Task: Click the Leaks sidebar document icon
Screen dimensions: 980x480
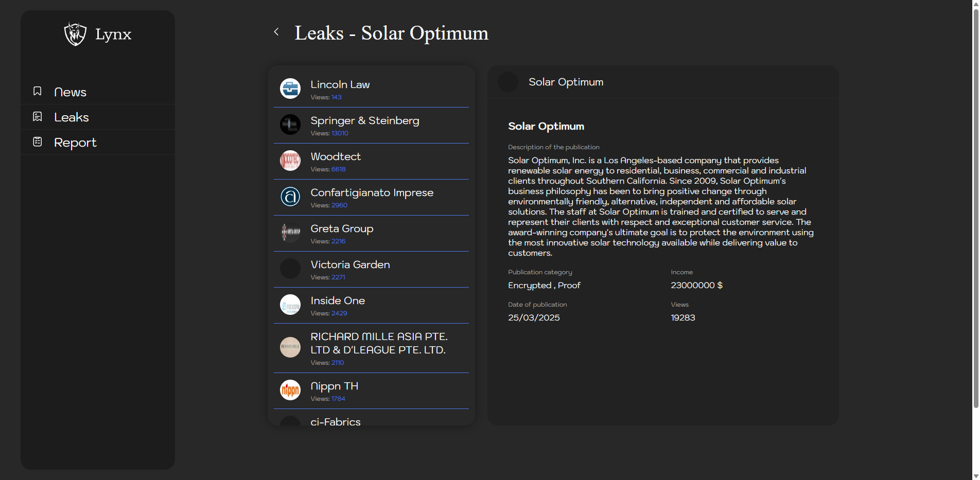Action: coord(38,117)
